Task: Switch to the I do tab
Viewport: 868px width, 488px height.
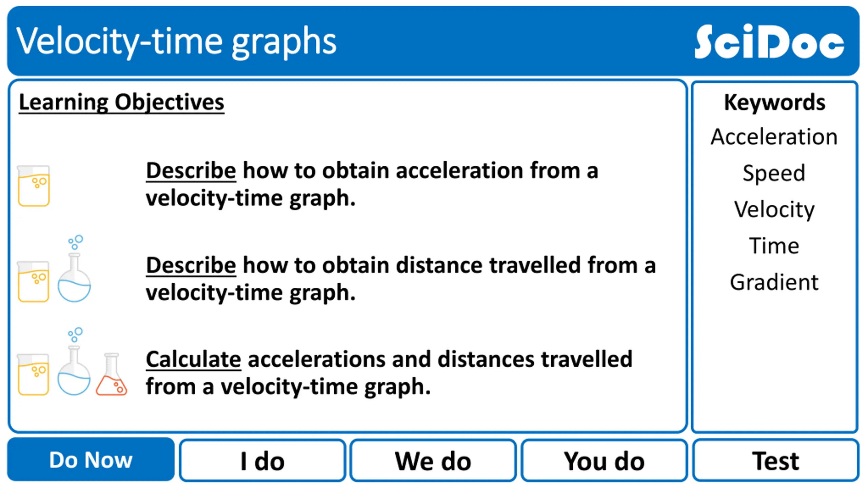Action: click(262, 460)
